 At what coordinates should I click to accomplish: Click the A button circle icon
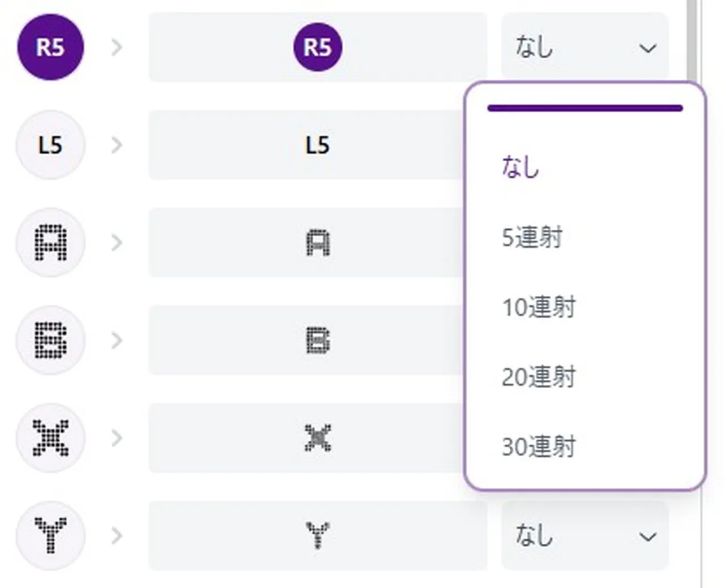click(50, 243)
